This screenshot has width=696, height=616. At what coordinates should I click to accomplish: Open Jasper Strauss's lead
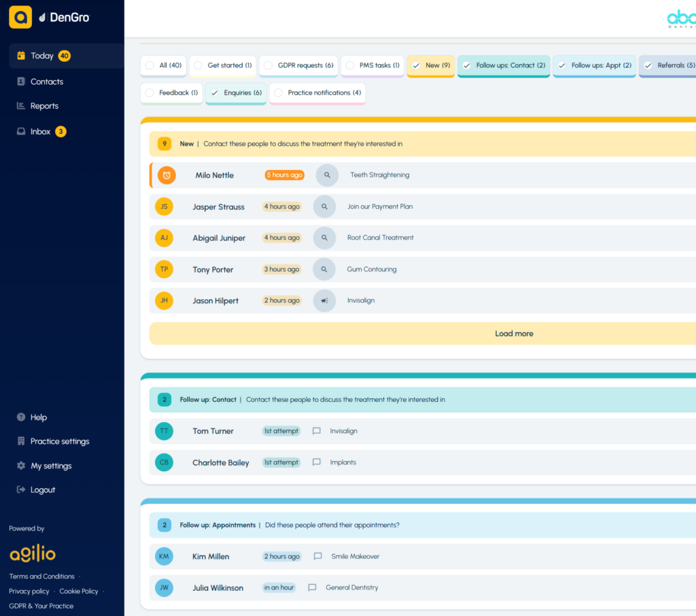423,207
